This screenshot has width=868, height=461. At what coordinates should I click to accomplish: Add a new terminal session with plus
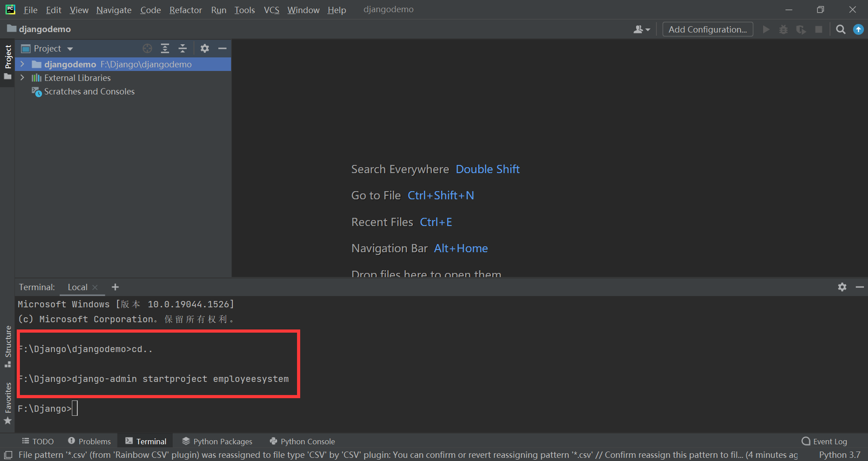tap(115, 287)
